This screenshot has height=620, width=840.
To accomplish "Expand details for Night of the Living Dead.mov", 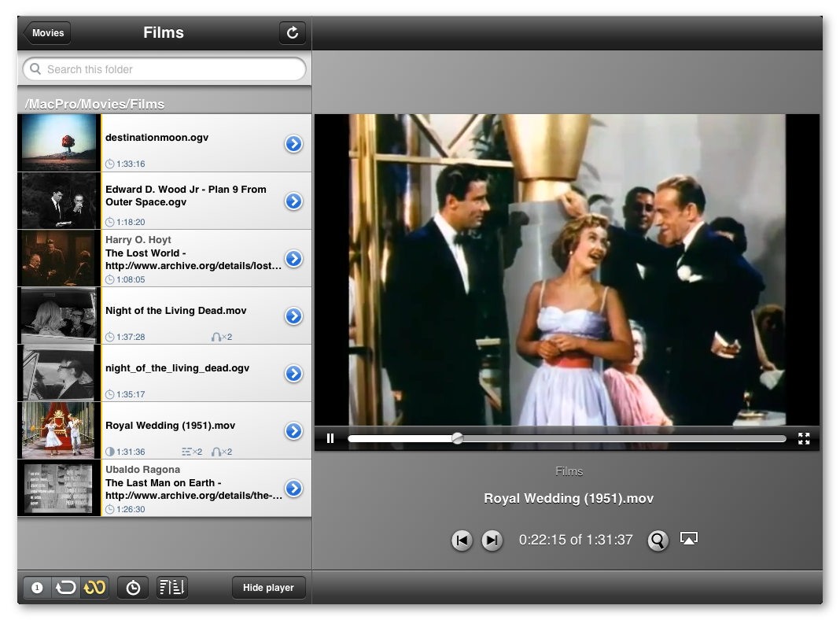I will [293, 316].
